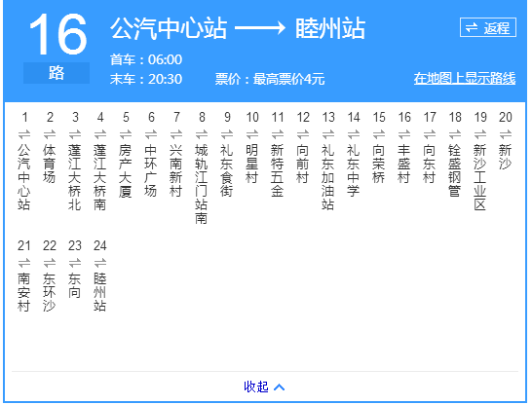Click transfer icon above 睦州站 stop 24

(100, 262)
